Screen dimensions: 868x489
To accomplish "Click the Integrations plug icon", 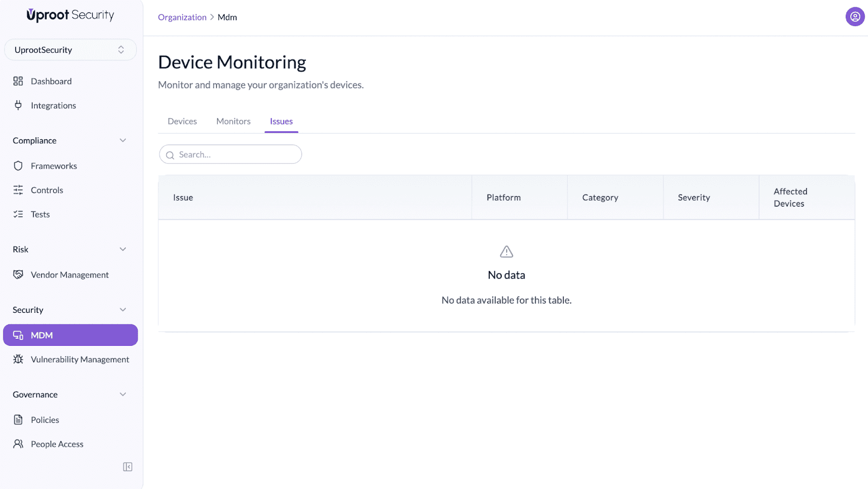I will (18, 105).
